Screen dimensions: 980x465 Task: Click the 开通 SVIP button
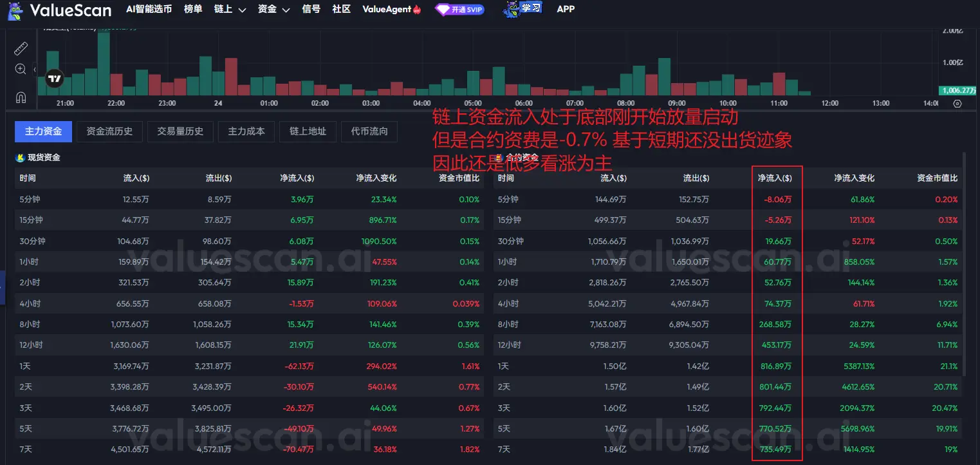459,10
